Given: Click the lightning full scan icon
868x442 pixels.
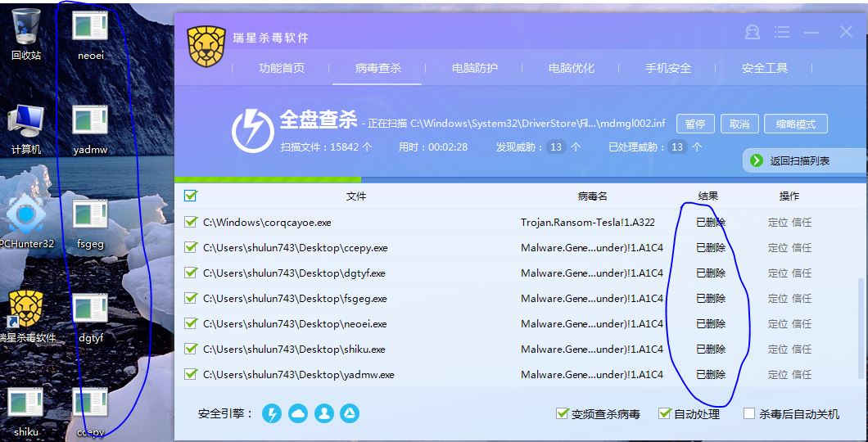Looking at the screenshot, I should coord(253,131).
